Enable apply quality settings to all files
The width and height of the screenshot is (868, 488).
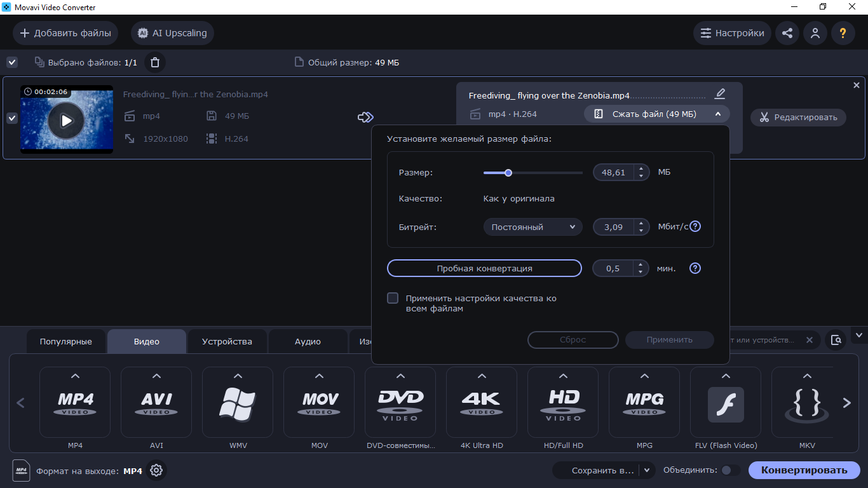393,298
